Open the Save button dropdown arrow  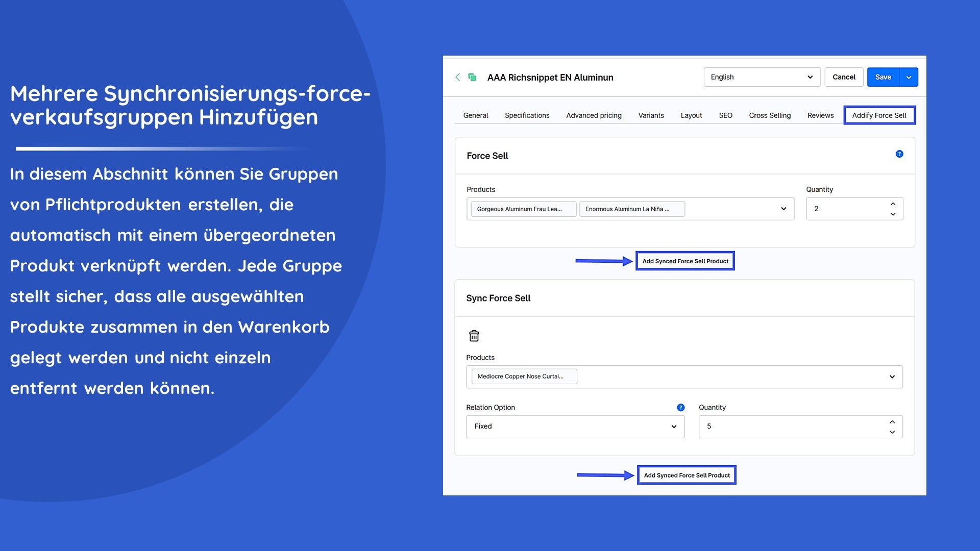tap(909, 77)
